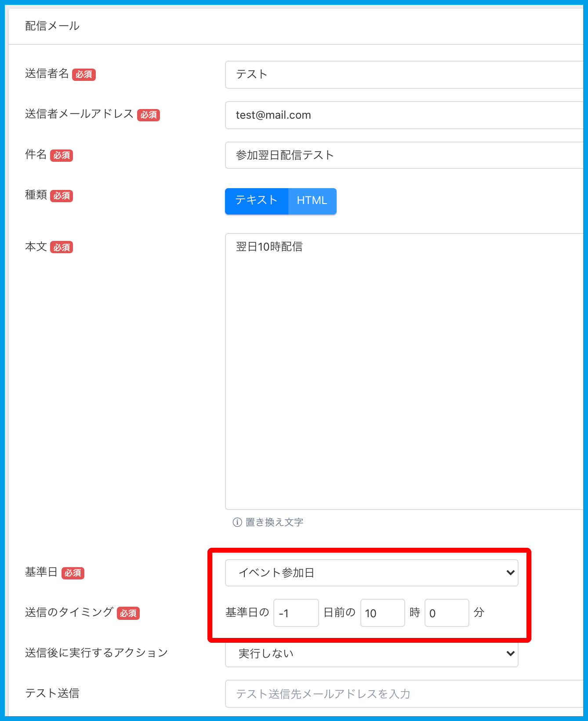Click the 送信後に実行するアクション label
Screen dimensions: 588x721
coord(97,653)
